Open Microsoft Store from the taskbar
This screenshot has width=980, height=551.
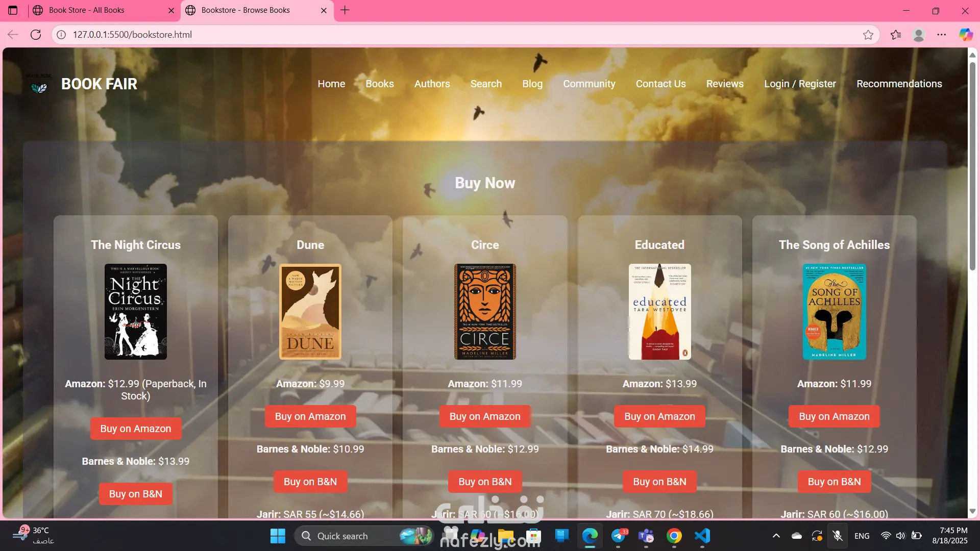coord(534,536)
